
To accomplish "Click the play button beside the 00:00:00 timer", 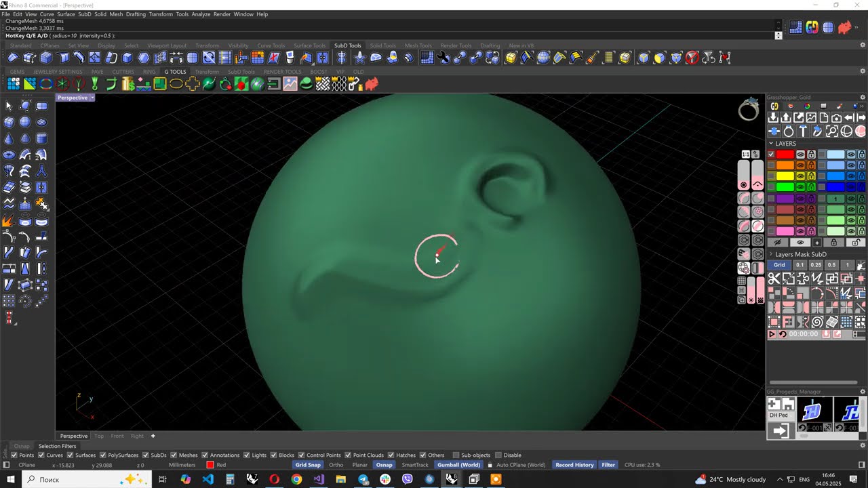I will [x=772, y=334].
